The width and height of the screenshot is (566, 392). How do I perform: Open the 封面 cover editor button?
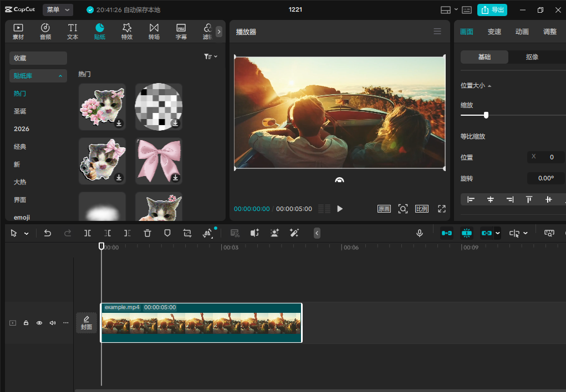[86, 323]
